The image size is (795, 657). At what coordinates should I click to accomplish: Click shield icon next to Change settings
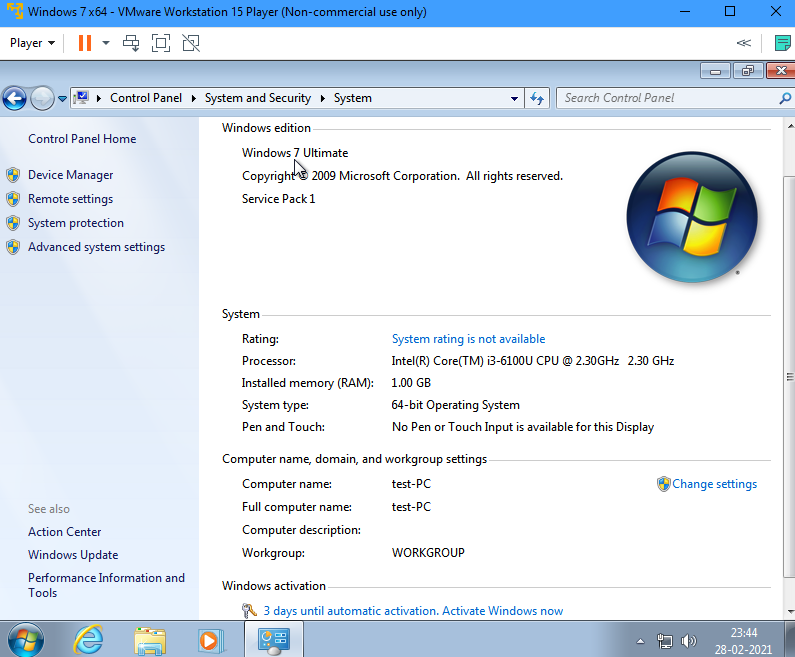point(663,484)
